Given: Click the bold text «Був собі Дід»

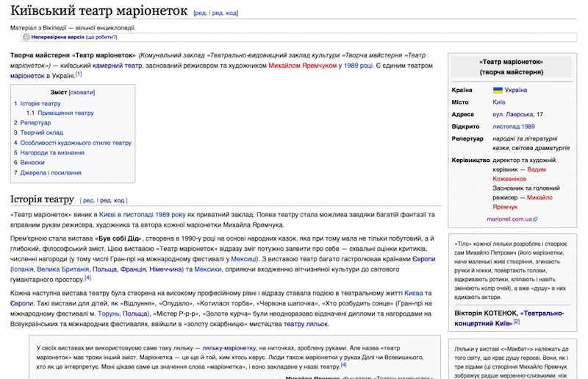Looking at the screenshot, I should [x=118, y=238].
